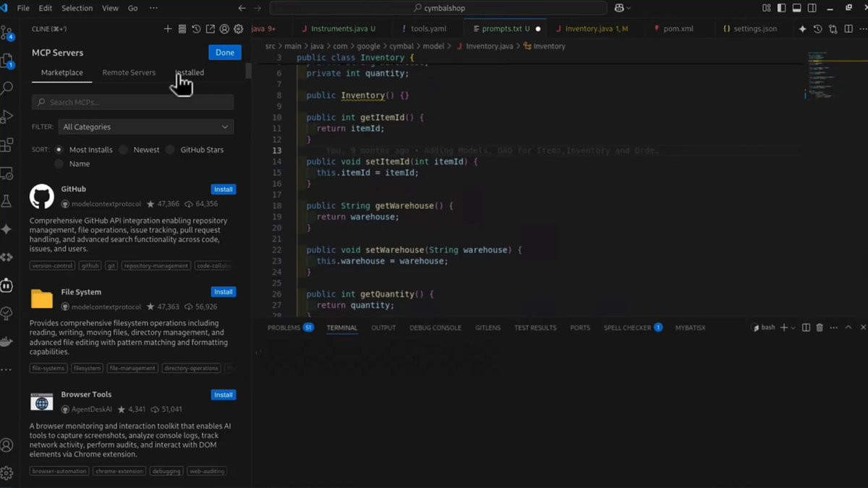Toggle bottom panel layout icon

[796, 8]
